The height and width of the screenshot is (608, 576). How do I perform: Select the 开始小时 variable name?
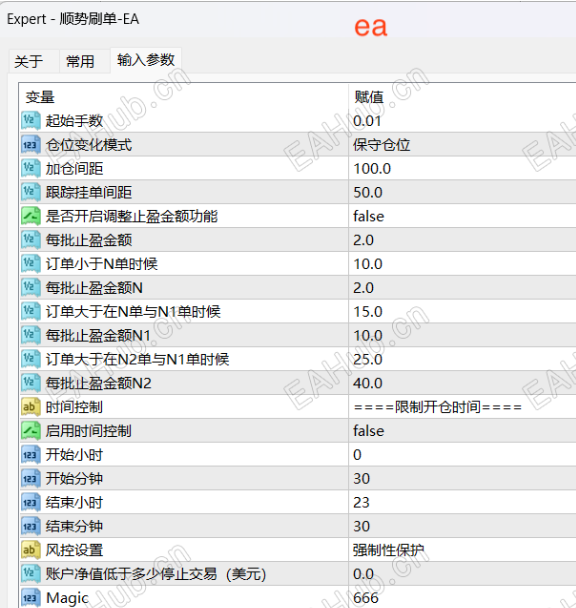[x=74, y=455]
